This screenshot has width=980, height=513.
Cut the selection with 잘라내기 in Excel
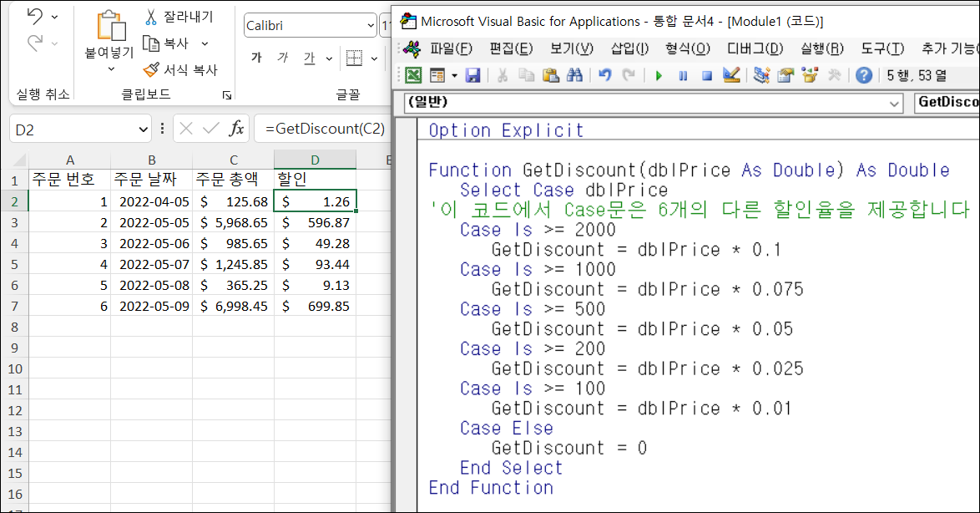(179, 16)
